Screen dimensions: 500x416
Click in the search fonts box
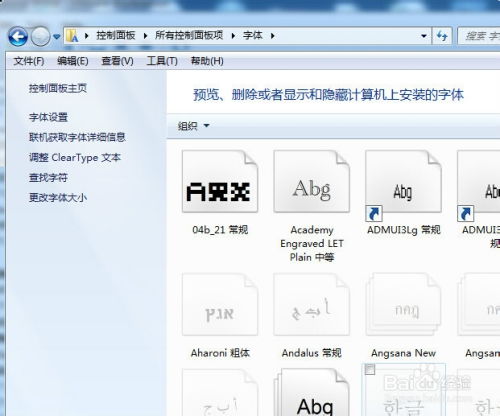tap(479, 36)
